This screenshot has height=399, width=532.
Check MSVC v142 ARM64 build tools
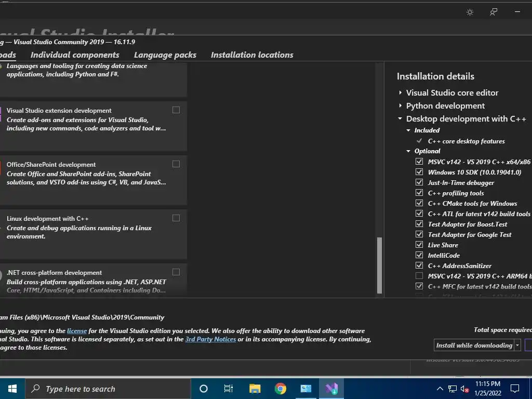[419, 276]
